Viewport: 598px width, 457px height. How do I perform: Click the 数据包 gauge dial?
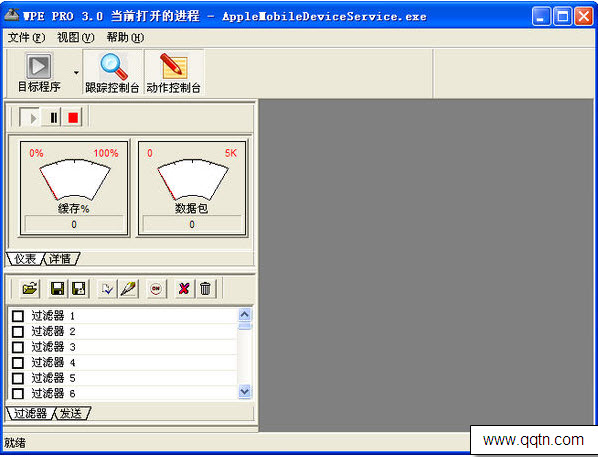193,179
